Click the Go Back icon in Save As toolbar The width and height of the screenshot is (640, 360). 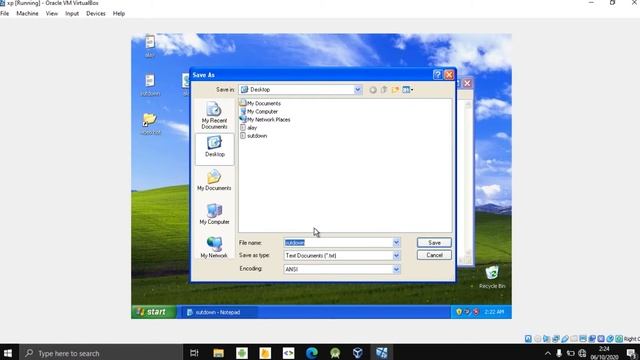click(373, 90)
